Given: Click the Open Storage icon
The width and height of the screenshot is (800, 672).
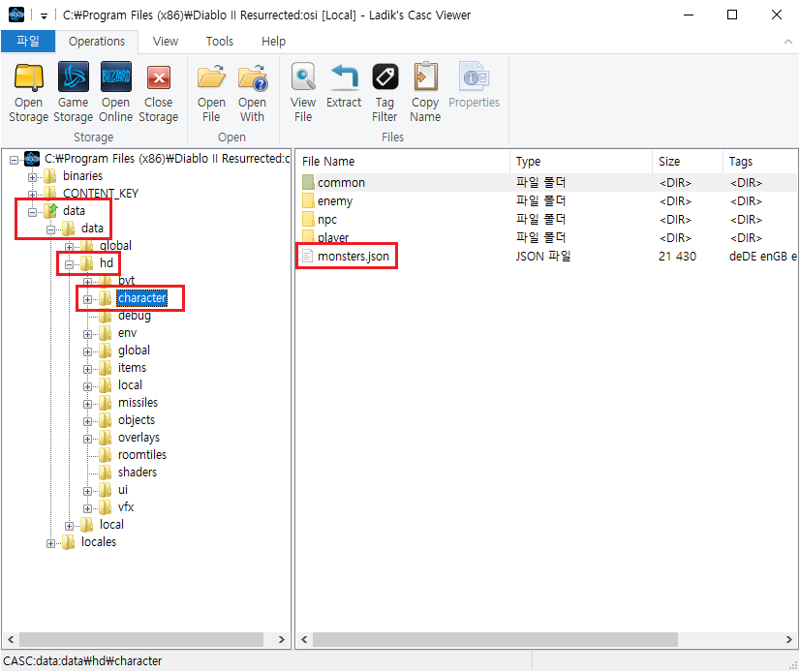Looking at the screenshot, I should pos(29,77).
